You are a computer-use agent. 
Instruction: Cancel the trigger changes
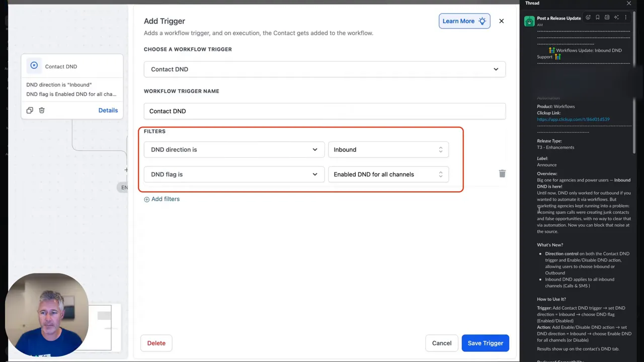(x=442, y=343)
